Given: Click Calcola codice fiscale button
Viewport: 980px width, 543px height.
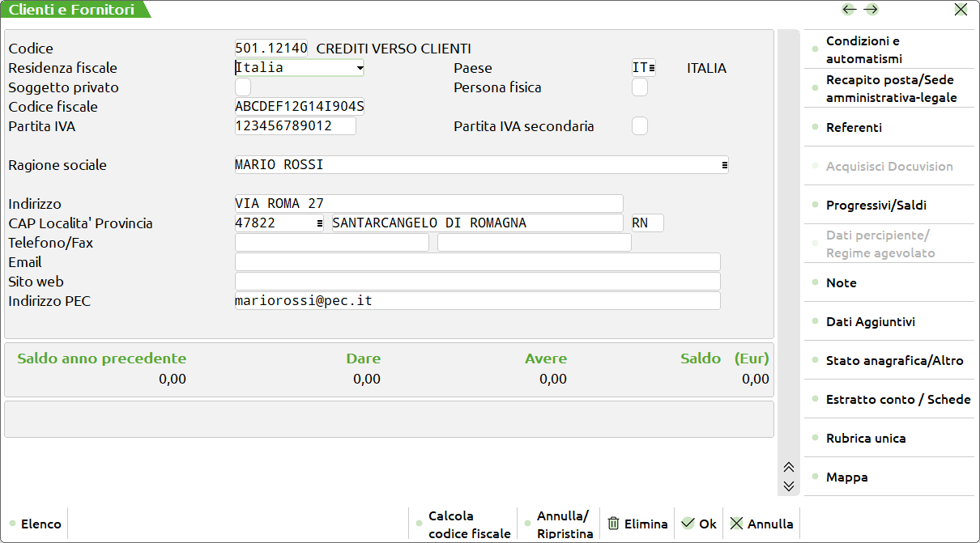Looking at the screenshot, I should 469,524.
